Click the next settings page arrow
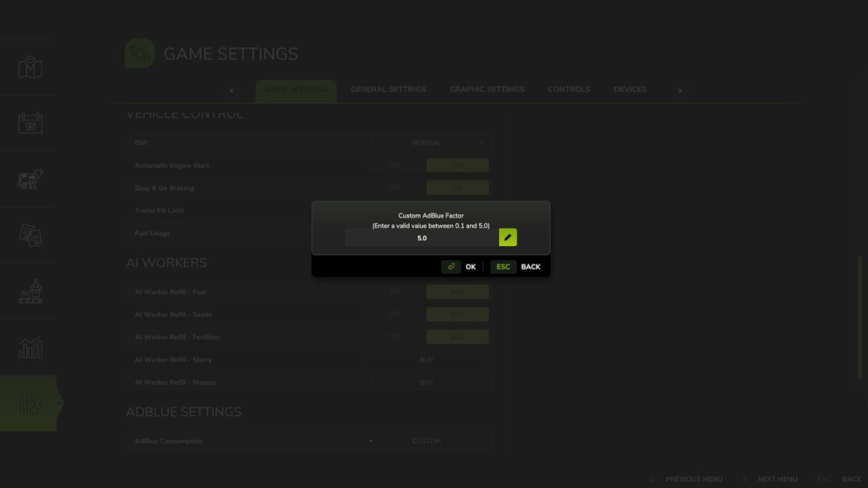The width and height of the screenshot is (868, 488). [x=679, y=89]
